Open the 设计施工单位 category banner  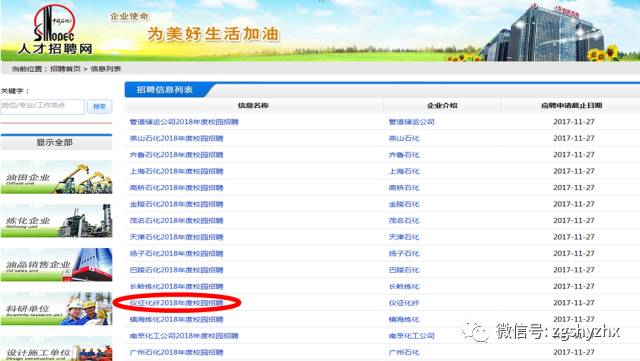point(56,349)
